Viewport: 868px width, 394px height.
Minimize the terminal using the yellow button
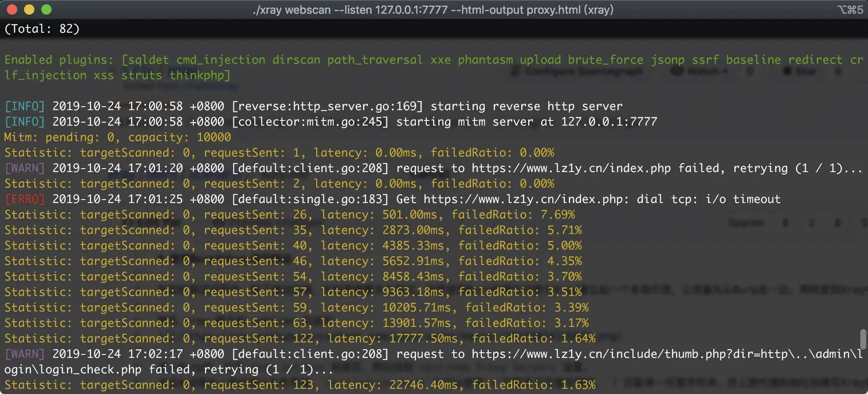[29, 9]
